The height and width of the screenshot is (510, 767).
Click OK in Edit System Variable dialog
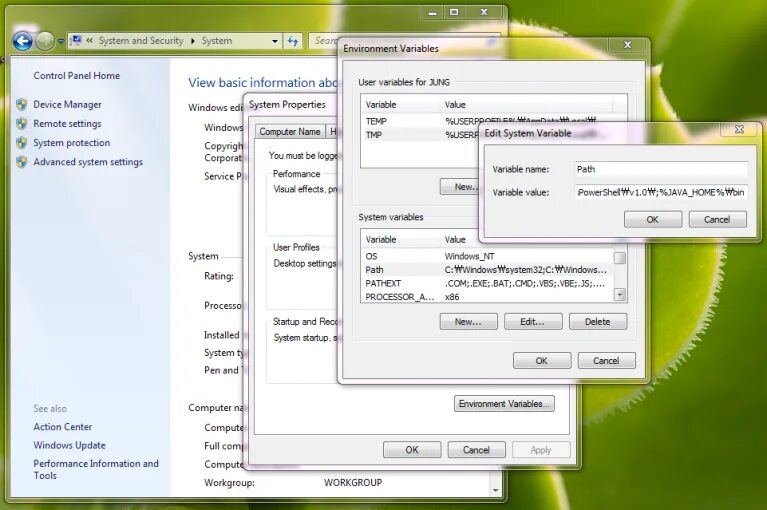pos(653,220)
